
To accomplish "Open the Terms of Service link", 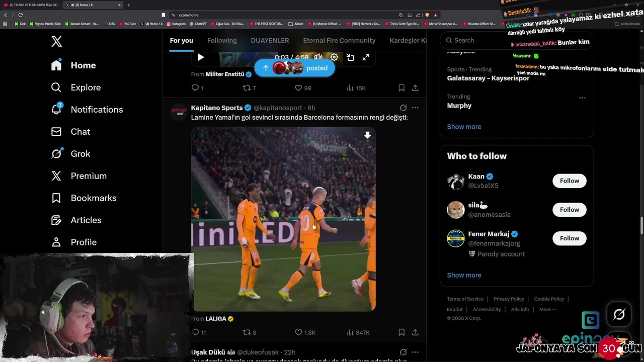I will point(465,299).
